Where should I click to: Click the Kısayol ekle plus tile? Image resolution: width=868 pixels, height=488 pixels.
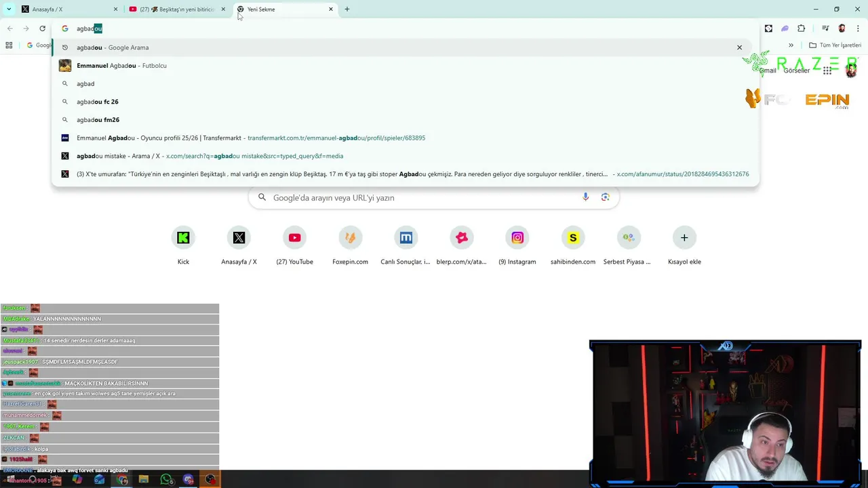(684, 246)
